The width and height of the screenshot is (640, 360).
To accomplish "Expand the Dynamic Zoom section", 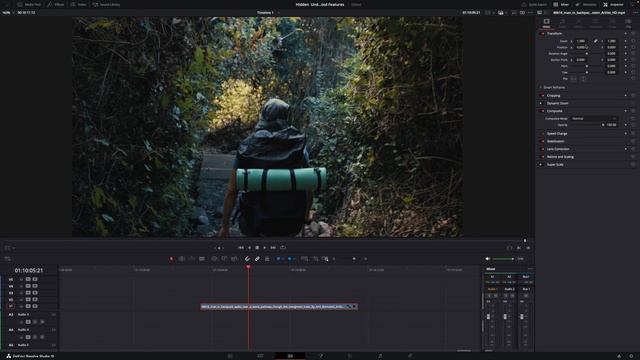I will coord(558,103).
